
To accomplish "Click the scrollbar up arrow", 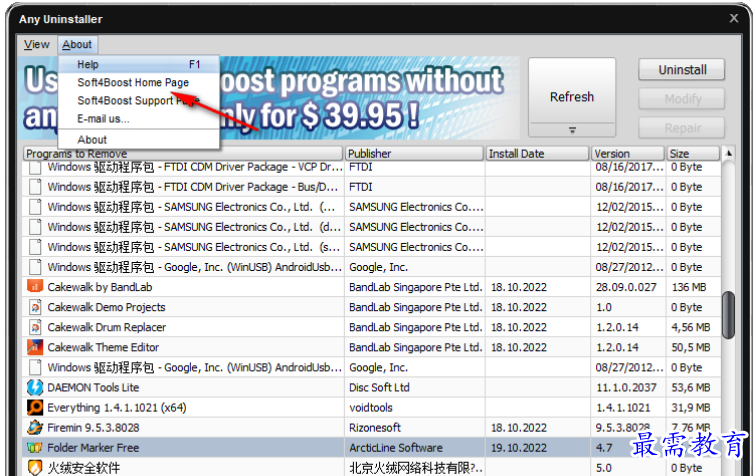I will coord(729,153).
